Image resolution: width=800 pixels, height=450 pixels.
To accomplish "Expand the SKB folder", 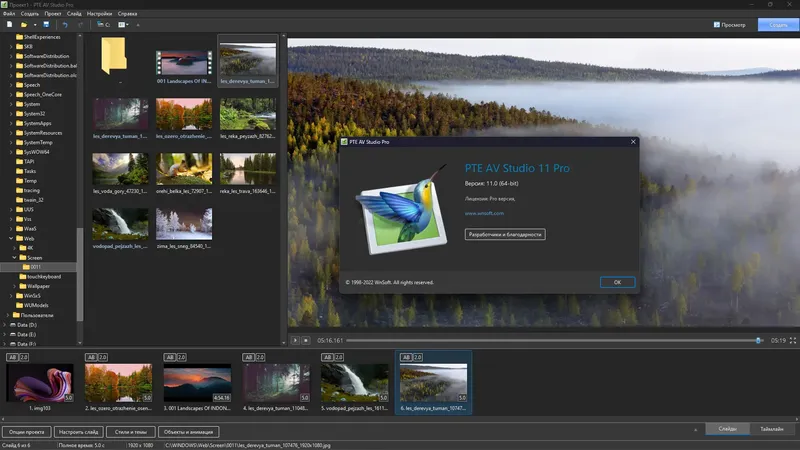I will pos(11,46).
